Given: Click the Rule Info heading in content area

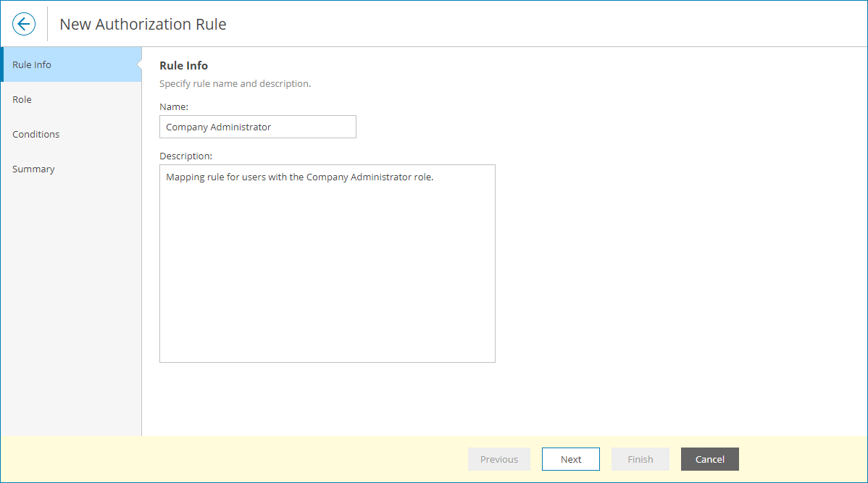Looking at the screenshot, I should pyautogui.click(x=183, y=65).
